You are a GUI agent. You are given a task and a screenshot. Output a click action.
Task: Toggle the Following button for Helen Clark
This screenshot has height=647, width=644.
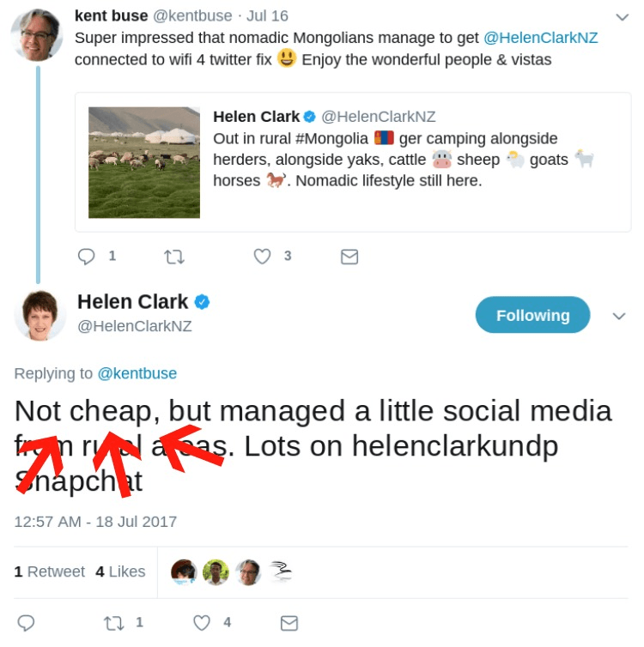[x=532, y=315]
